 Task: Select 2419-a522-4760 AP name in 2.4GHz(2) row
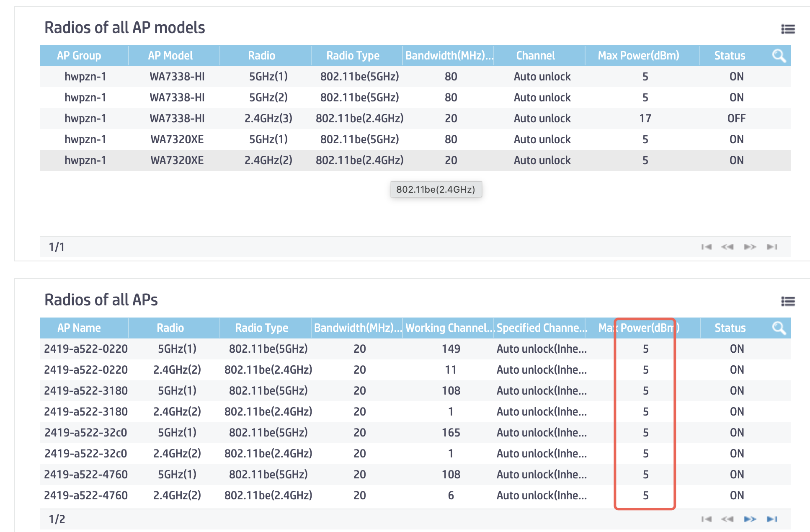86,496
